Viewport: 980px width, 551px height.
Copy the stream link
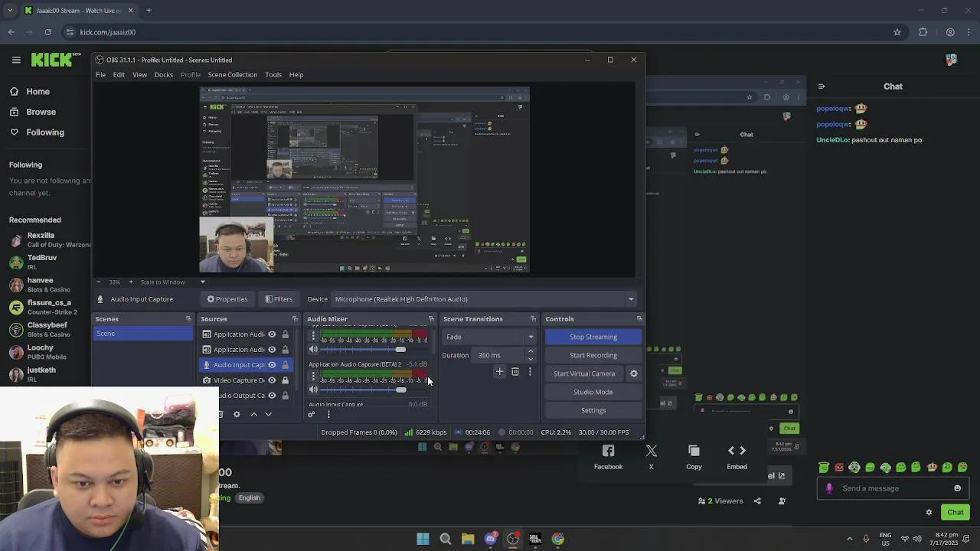pos(694,458)
